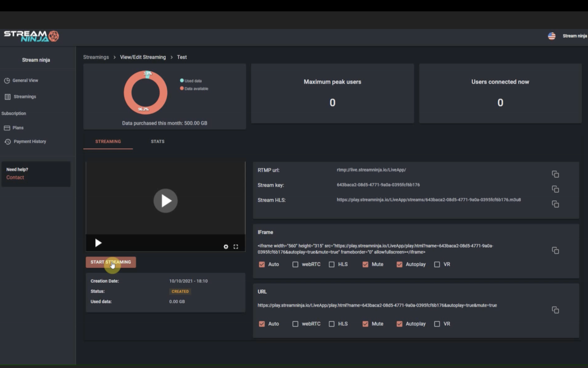Click the play.html URL text
The width and height of the screenshot is (588, 368).
(377, 305)
